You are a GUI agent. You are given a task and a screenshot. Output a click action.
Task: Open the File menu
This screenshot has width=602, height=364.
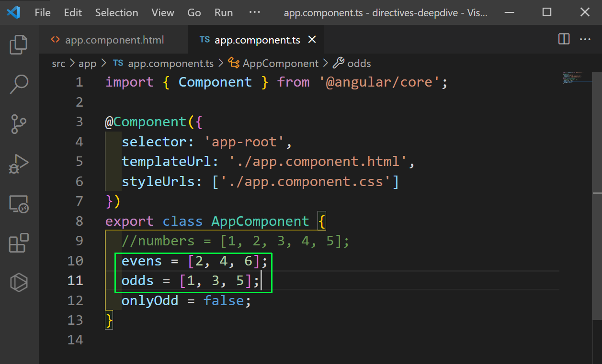coord(43,13)
